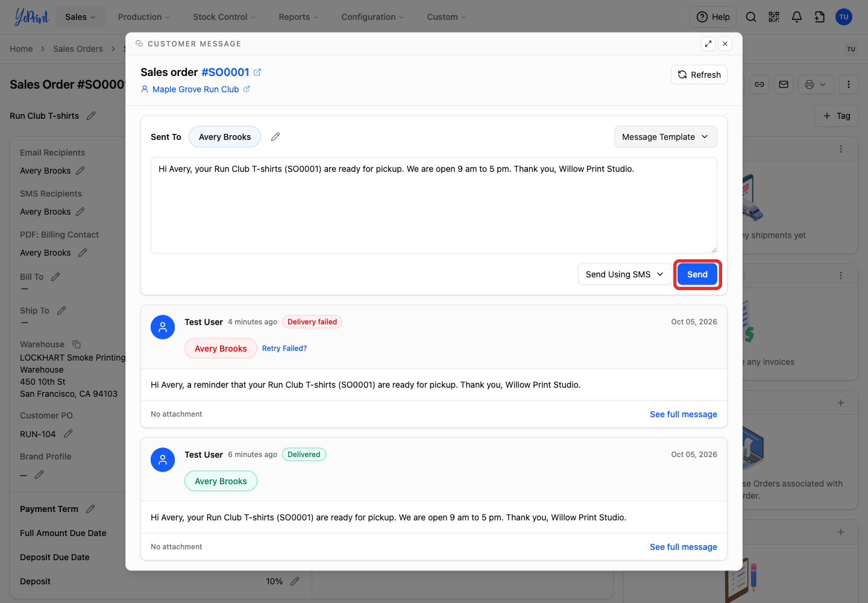Viewport: 868px width, 603px height.
Task: Click into the message text area
Action: (434, 205)
